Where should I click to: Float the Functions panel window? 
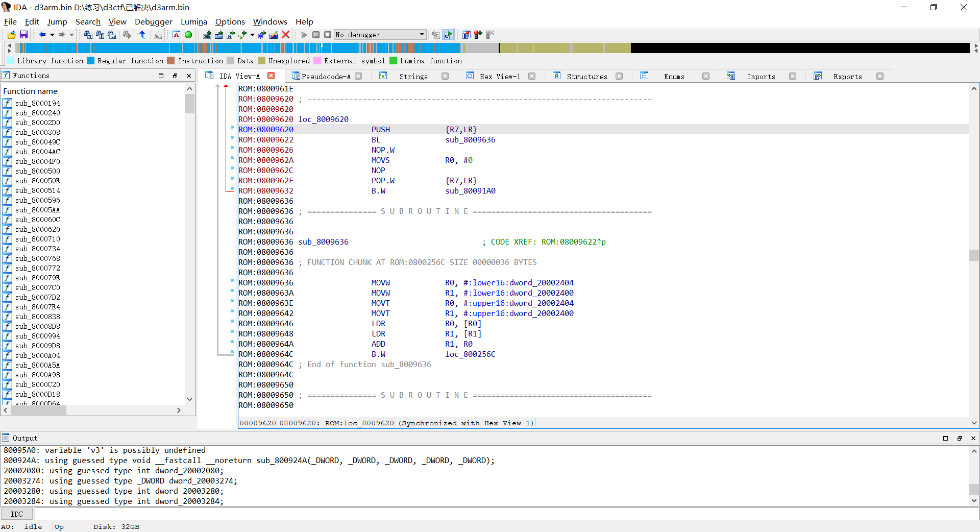coord(175,76)
